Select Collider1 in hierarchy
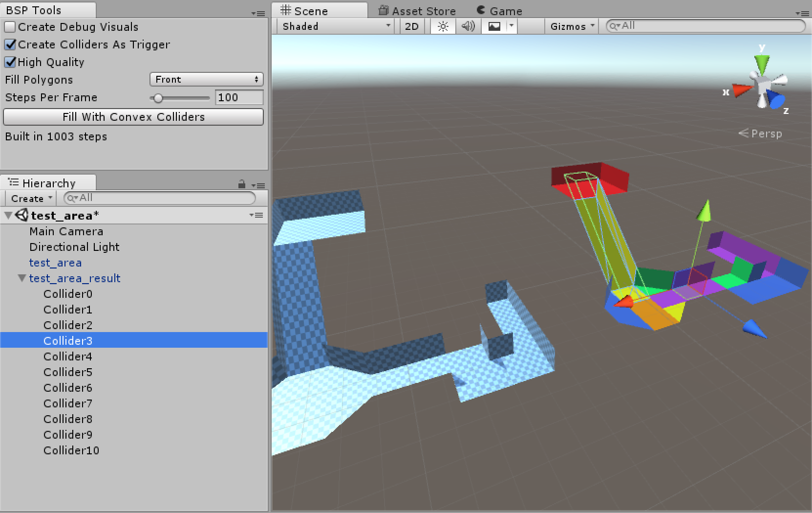 click(x=134, y=310)
